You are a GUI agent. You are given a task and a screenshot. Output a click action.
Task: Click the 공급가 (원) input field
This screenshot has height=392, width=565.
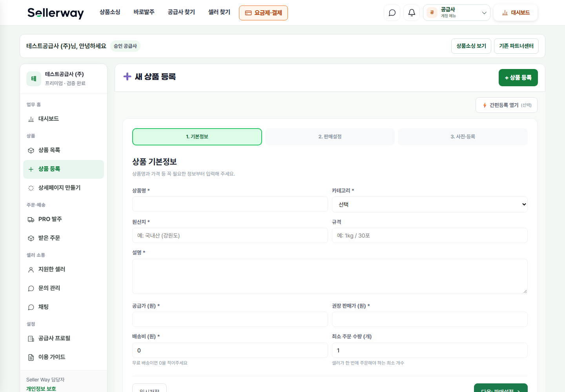(x=230, y=319)
